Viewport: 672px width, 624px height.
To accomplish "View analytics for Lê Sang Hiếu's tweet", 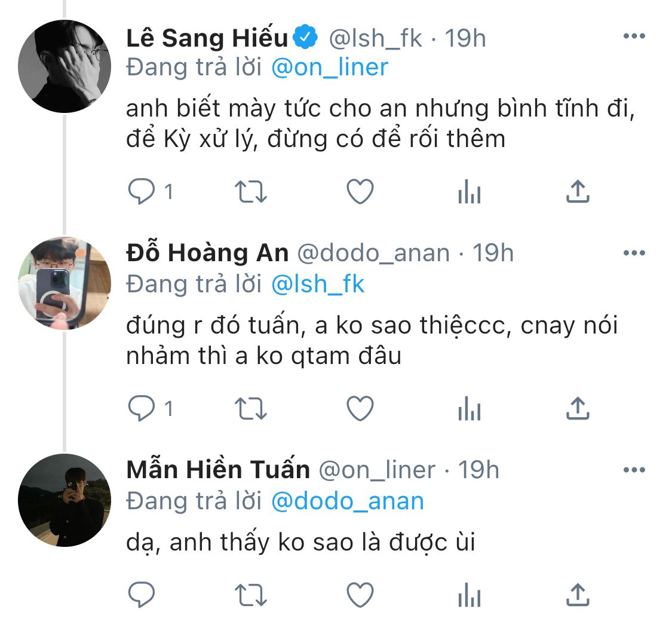I will pyautogui.click(x=469, y=192).
